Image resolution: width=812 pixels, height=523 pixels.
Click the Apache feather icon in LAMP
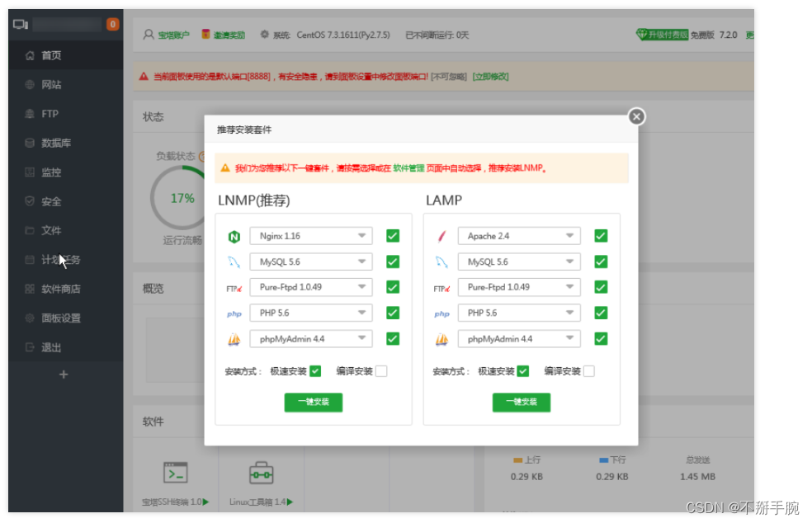point(441,237)
